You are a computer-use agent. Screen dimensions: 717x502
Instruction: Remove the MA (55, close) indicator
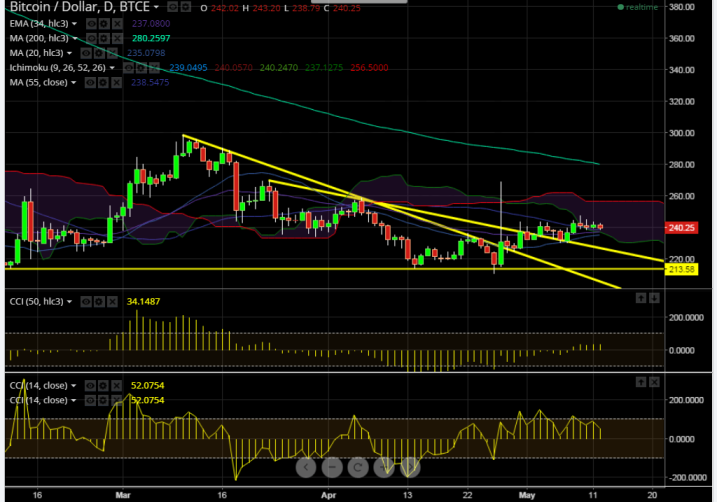(117, 82)
